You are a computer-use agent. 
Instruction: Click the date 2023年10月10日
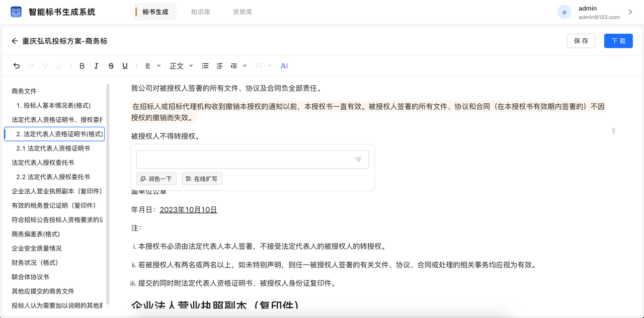(x=188, y=210)
